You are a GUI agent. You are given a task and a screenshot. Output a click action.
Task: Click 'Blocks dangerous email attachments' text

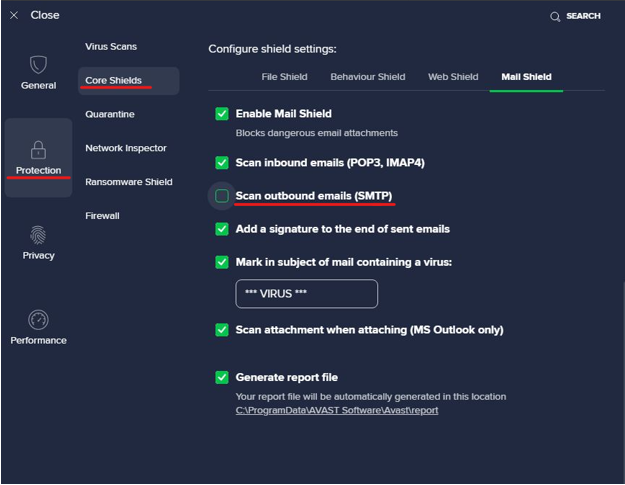pos(316,133)
